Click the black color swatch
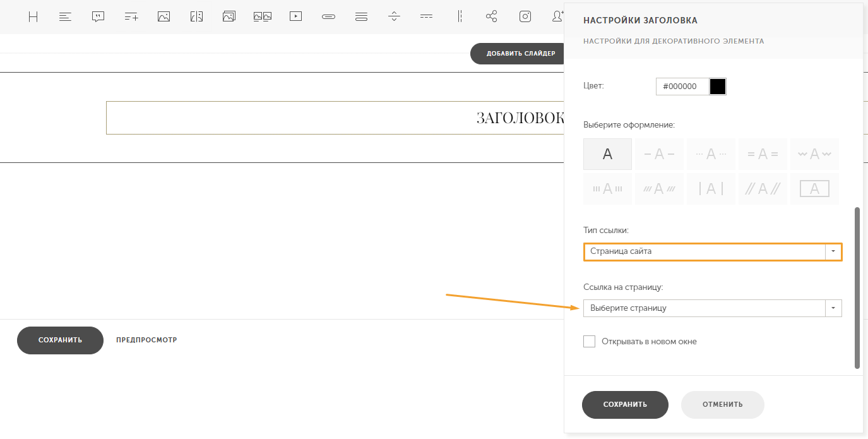 (718, 87)
